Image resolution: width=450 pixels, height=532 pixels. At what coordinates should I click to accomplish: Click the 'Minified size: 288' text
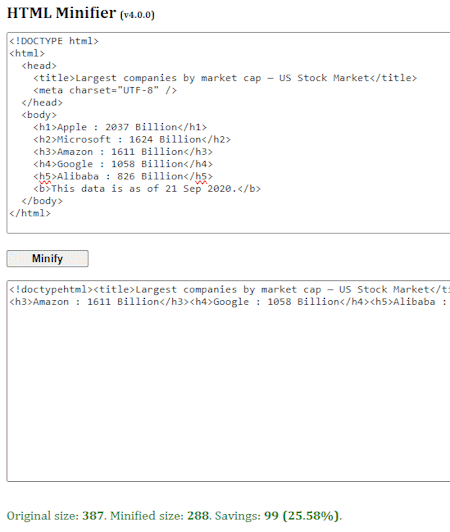coord(159,516)
